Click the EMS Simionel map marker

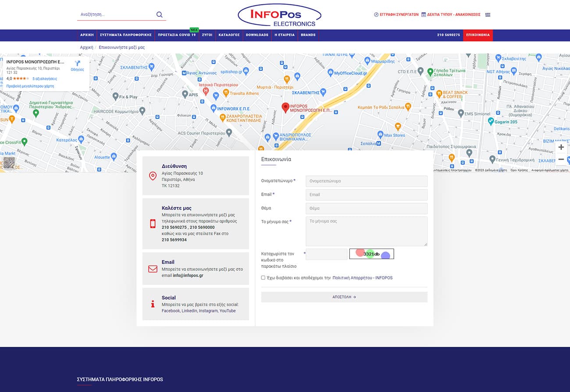point(460,113)
